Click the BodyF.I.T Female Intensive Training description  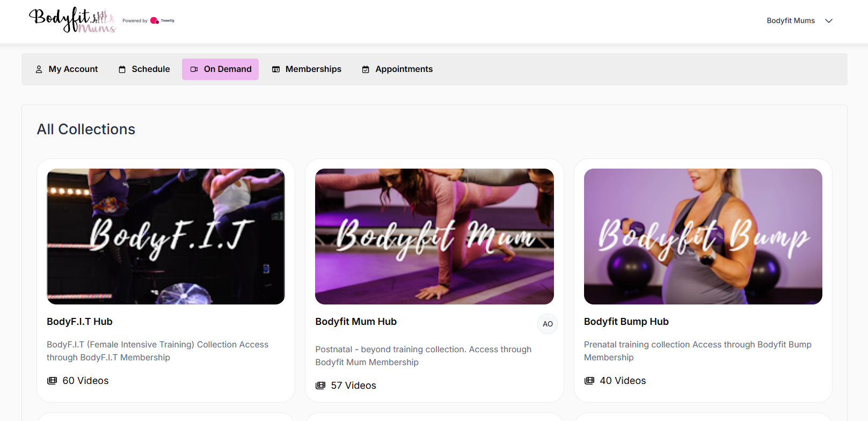pyautogui.click(x=158, y=351)
